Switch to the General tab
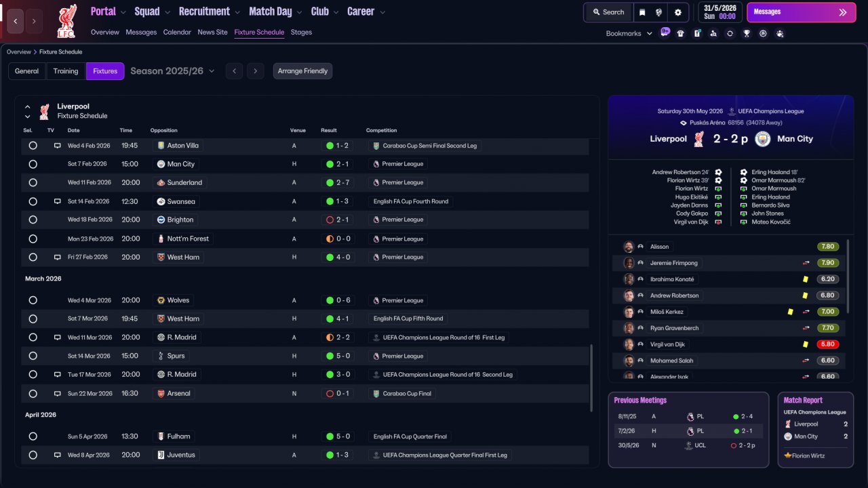The width and height of the screenshot is (868, 488). click(27, 71)
